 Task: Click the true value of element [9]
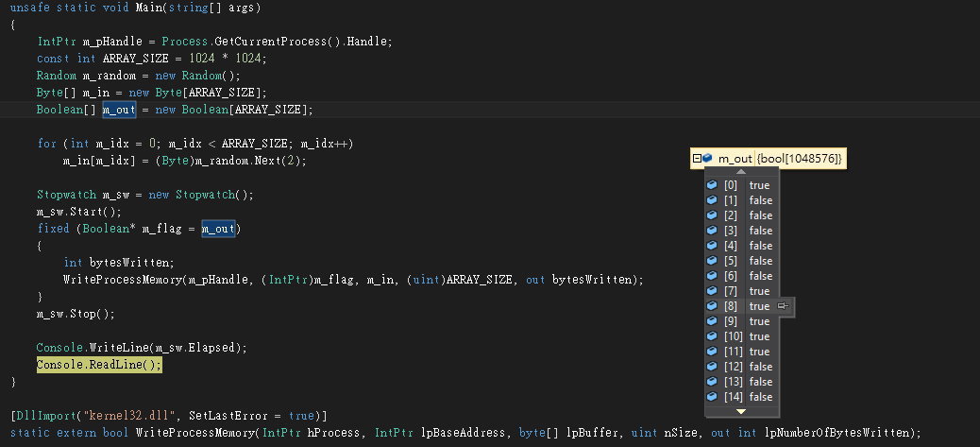pyautogui.click(x=759, y=321)
